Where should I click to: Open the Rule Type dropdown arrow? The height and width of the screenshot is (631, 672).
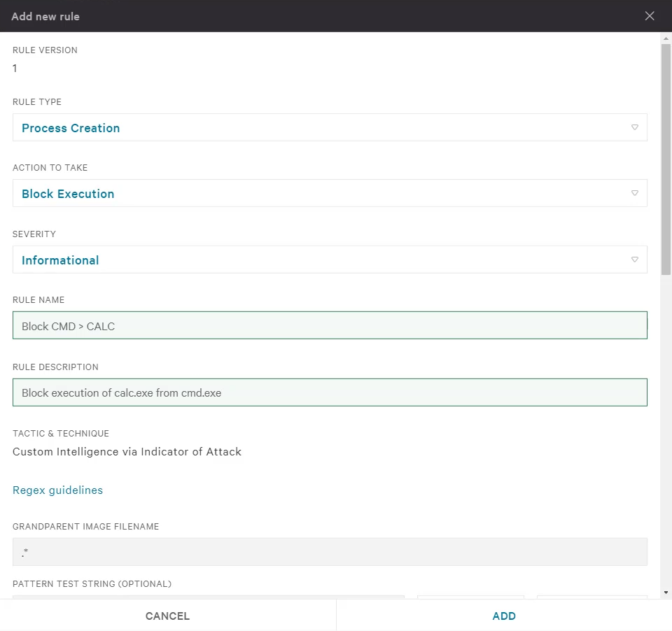[635, 127]
